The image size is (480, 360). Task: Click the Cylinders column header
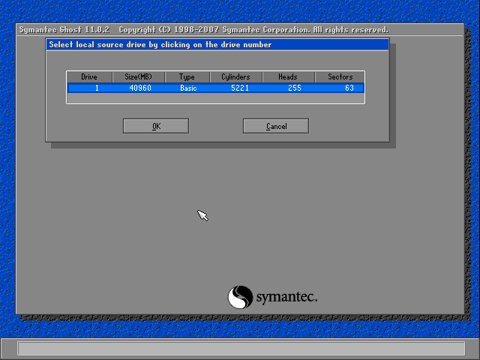pos(236,77)
